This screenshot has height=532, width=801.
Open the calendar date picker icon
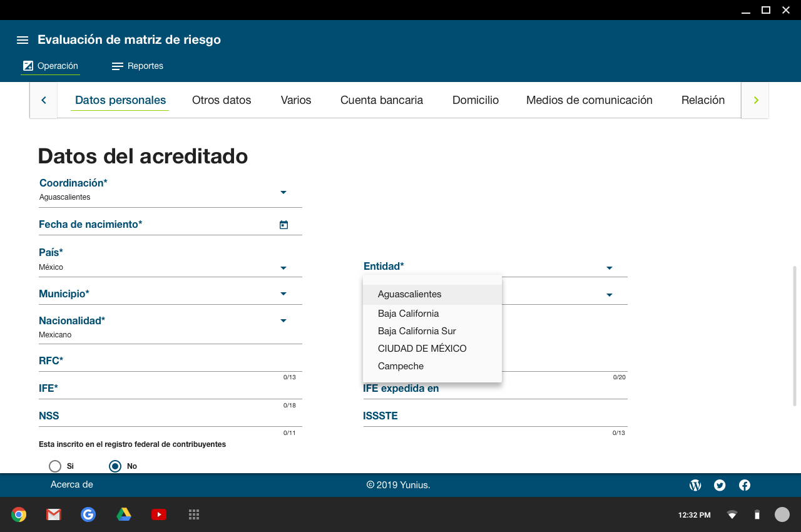click(283, 225)
